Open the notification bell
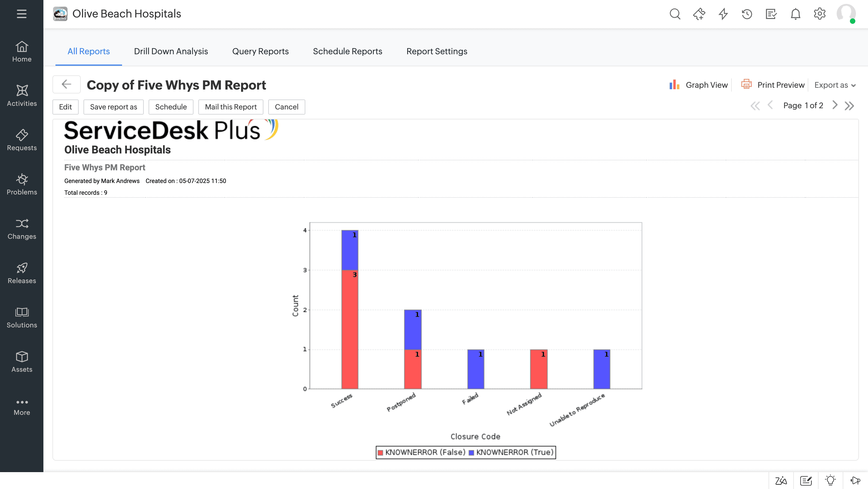Viewport: 868px width, 489px height. click(x=795, y=14)
